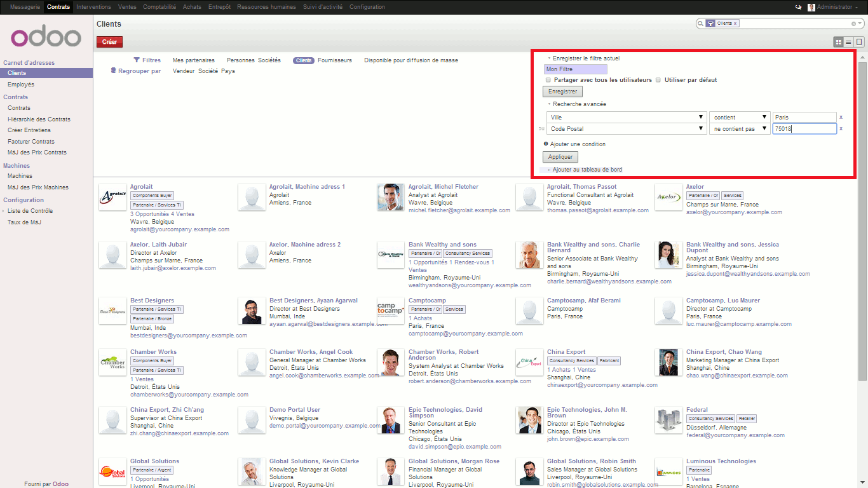Click the Federal building logo thumbnail
Screen dimensions: 868x488
click(668, 420)
